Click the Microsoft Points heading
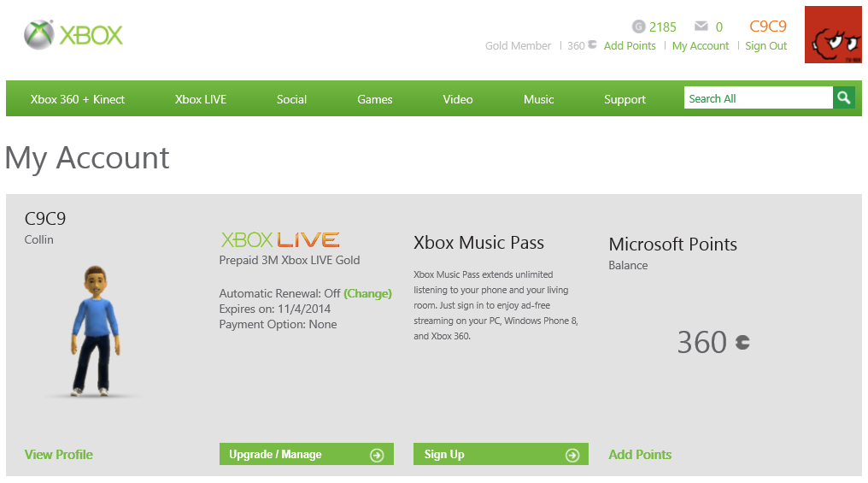The height and width of the screenshot is (483, 868). click(x=672, y=244)
